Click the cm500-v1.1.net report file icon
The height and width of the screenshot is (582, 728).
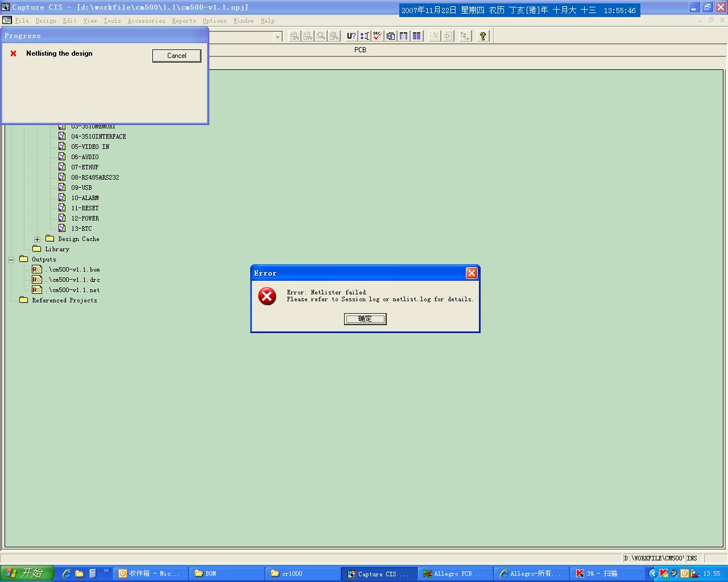[37, 290]
